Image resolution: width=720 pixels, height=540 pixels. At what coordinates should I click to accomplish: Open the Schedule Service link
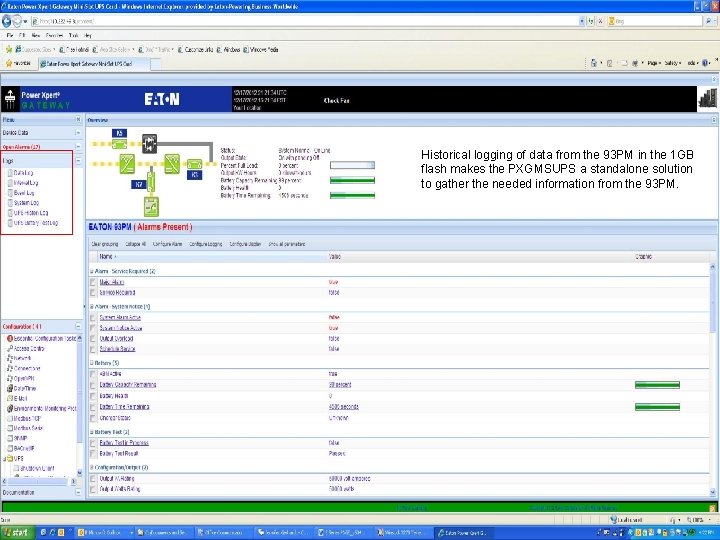pos(118,349)
